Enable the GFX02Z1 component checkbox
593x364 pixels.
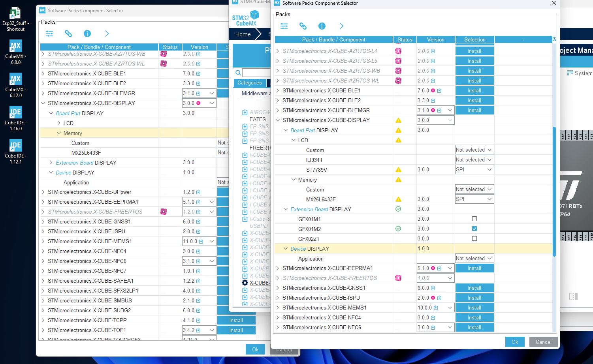tap(474, 238)
